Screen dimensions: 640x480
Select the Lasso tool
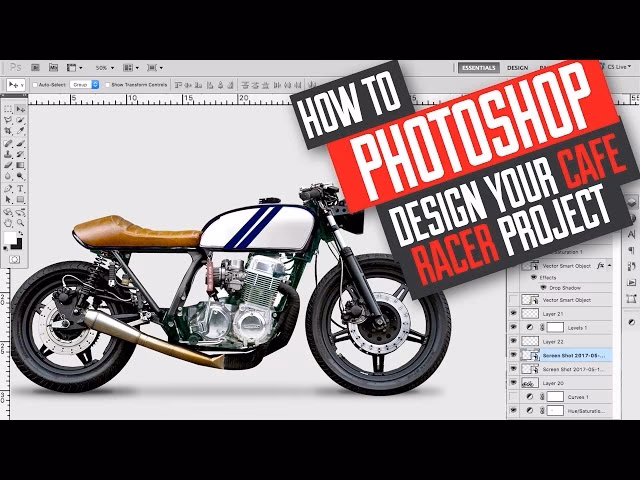coord(8,120)
